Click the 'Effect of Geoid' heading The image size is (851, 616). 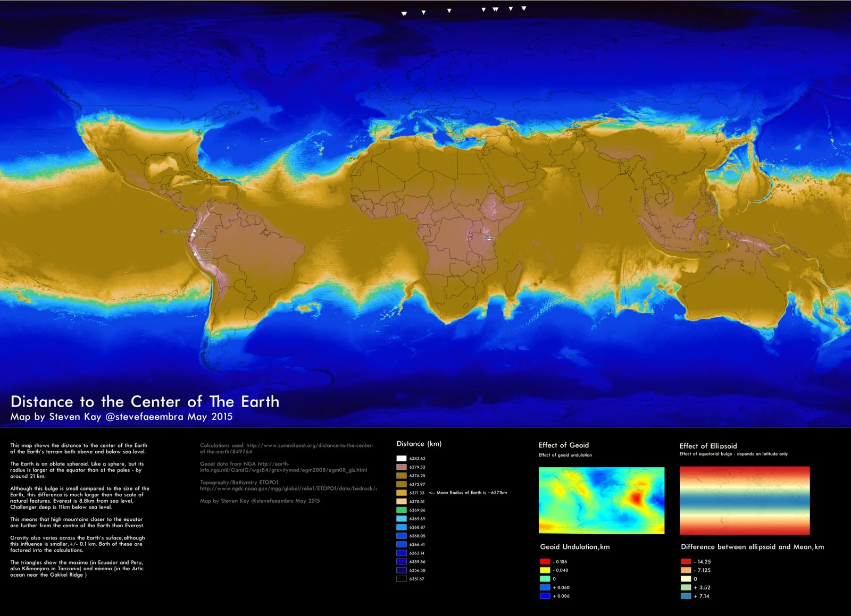(x=564, y=445)
